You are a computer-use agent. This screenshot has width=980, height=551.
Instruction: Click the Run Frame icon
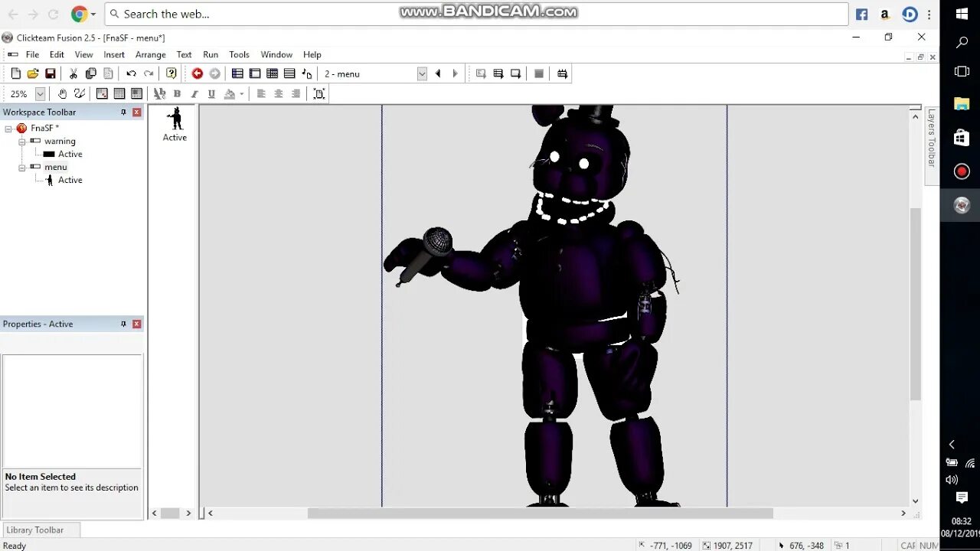516,73
